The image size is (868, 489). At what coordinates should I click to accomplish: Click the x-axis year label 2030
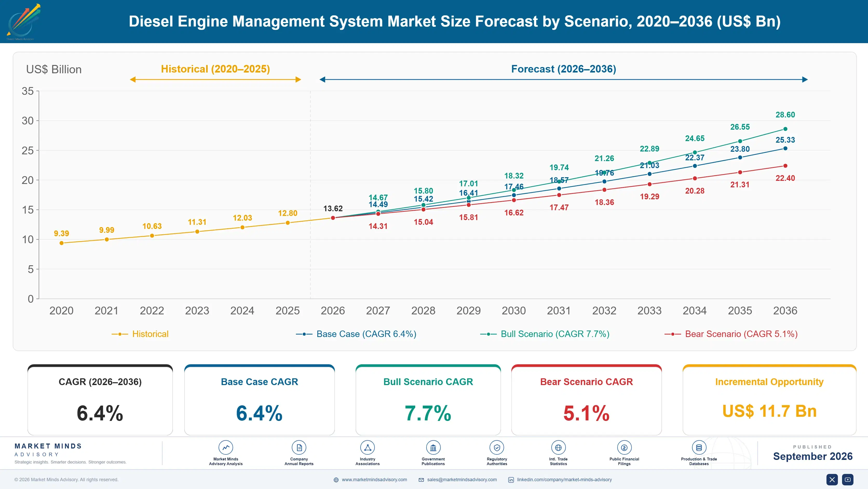513,310
